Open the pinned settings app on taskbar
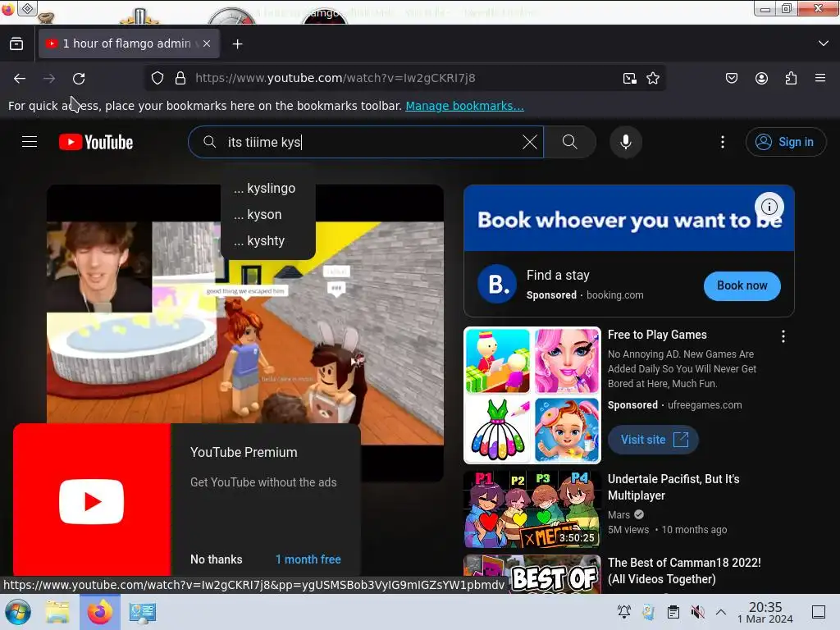This screenshot has height=630, width=840. click(143, 612)
